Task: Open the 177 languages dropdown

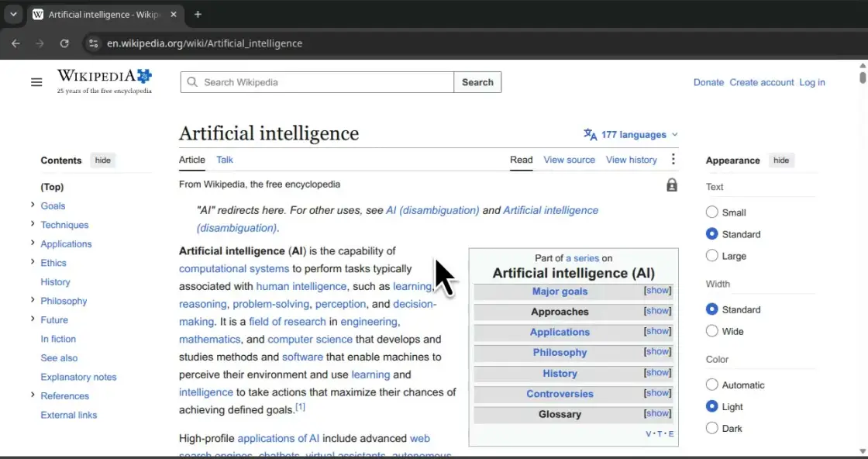Action: click(x=631, y=135)
